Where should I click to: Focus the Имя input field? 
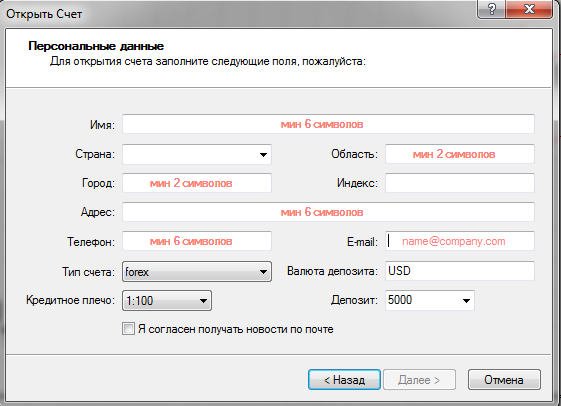coord(328,124)
